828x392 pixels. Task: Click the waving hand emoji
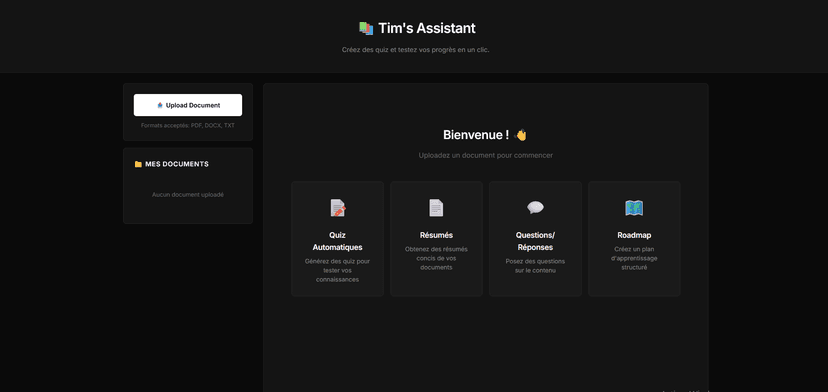[x=521, y=135]
